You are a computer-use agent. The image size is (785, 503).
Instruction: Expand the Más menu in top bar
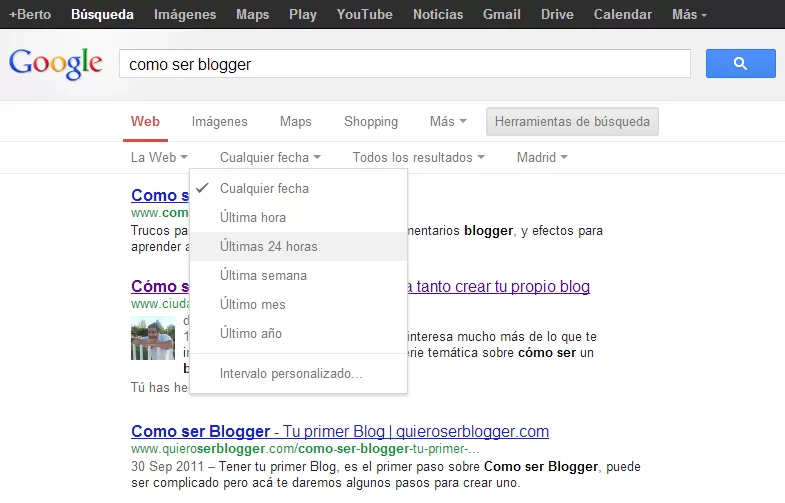689,14
